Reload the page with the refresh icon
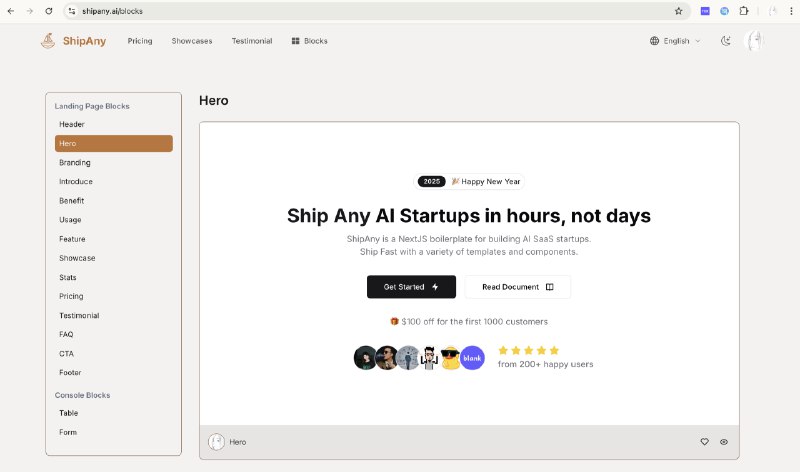800x472 pixels. coord(48,11)
